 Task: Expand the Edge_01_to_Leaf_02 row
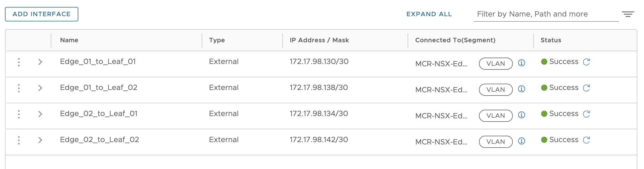(40, 88)
